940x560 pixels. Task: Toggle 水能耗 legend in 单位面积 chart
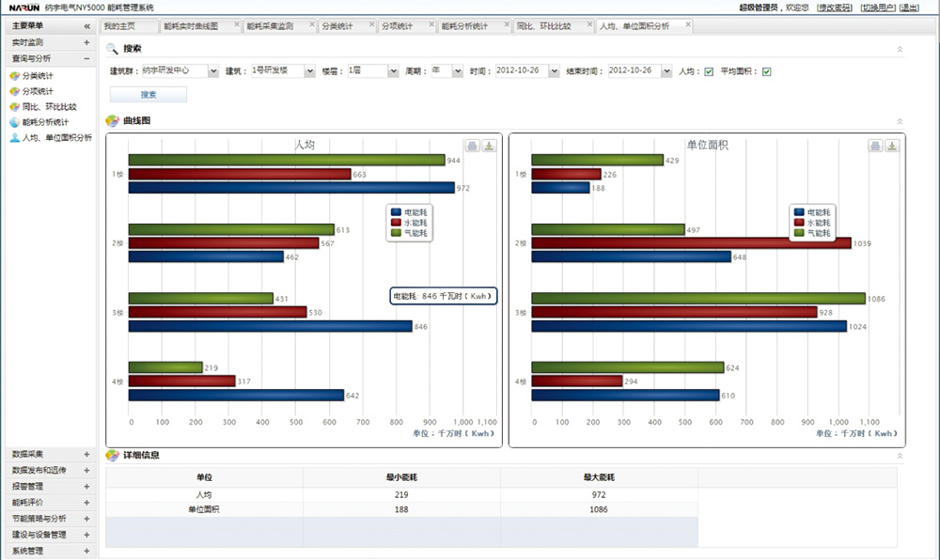click(812, 222)
